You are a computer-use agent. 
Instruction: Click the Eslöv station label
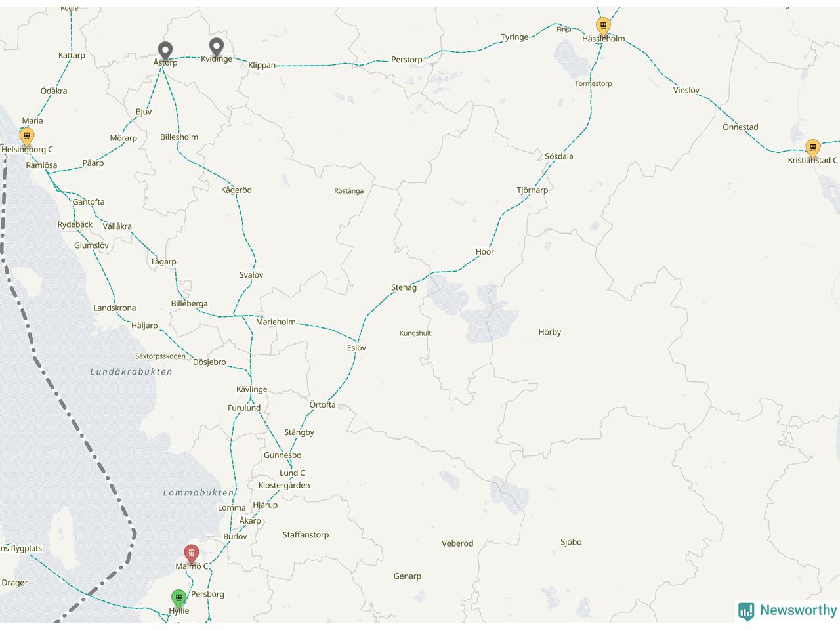[x=356, y=348]
